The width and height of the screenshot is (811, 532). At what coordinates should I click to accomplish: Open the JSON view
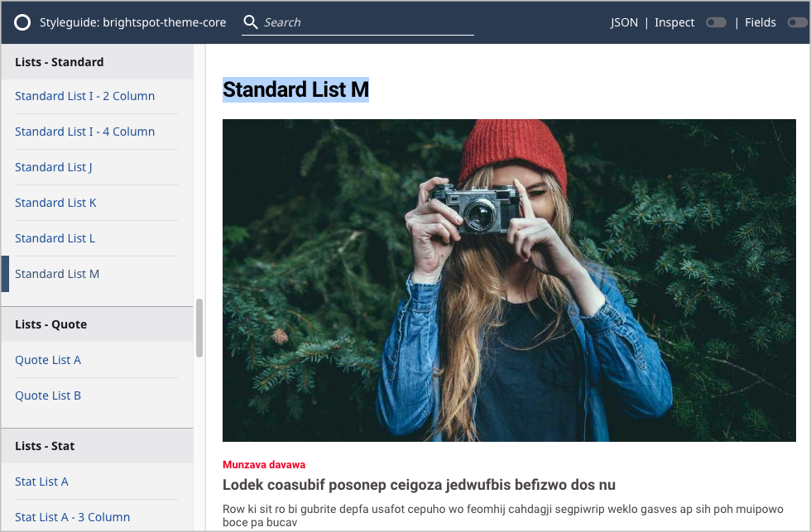(624, 22)
